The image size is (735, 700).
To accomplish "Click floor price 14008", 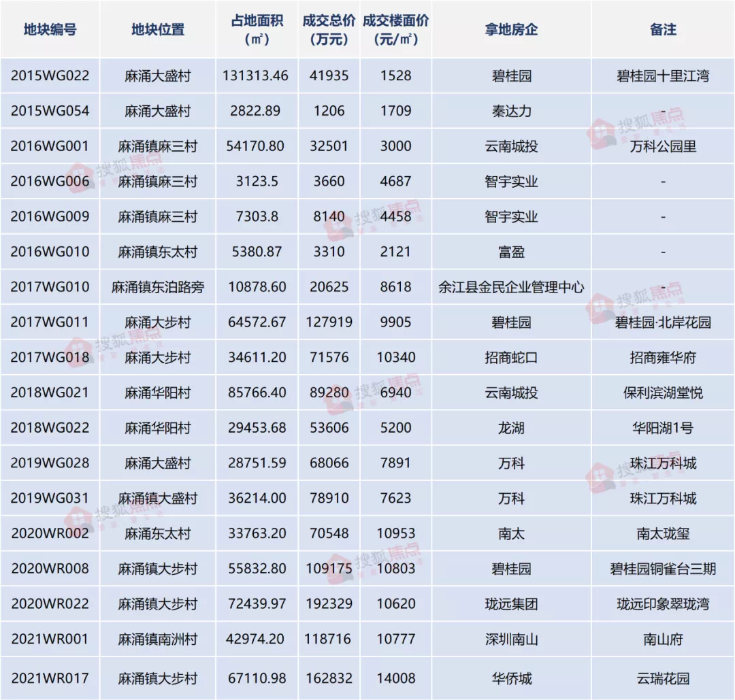I will 396,678.
